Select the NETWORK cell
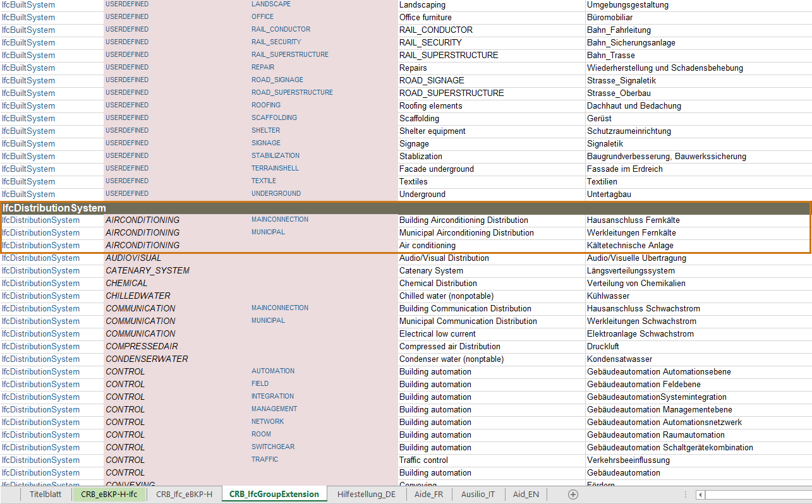812x504 pixels. 324,422
